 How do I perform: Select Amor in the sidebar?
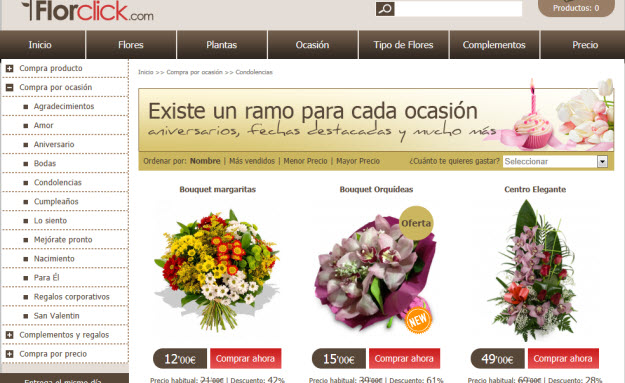pos(43,126)
